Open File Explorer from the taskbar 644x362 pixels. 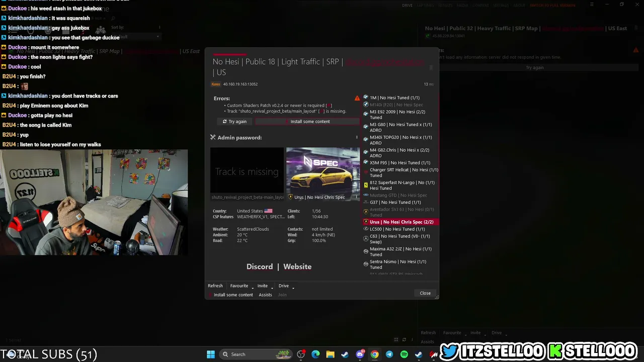tap(330, 354)
